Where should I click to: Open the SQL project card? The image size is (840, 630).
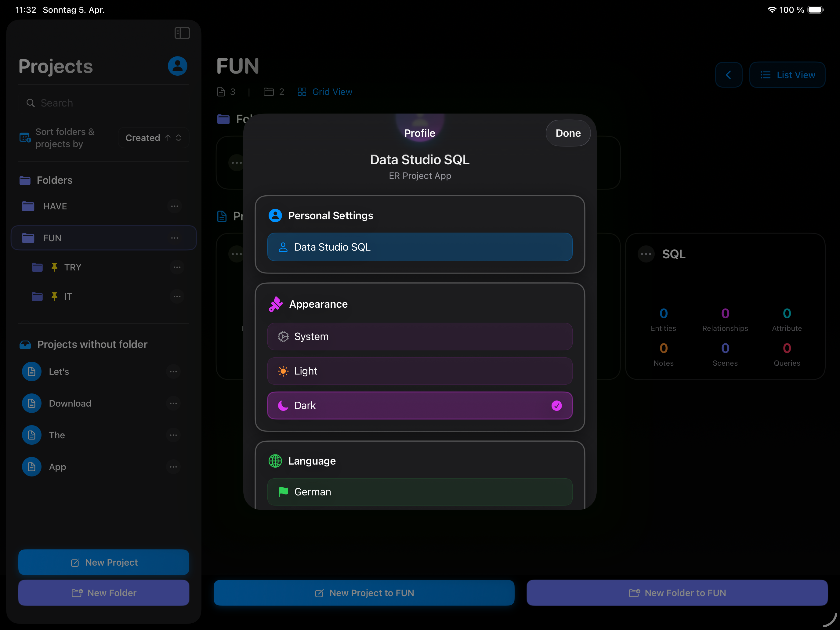tap(725, 306)
